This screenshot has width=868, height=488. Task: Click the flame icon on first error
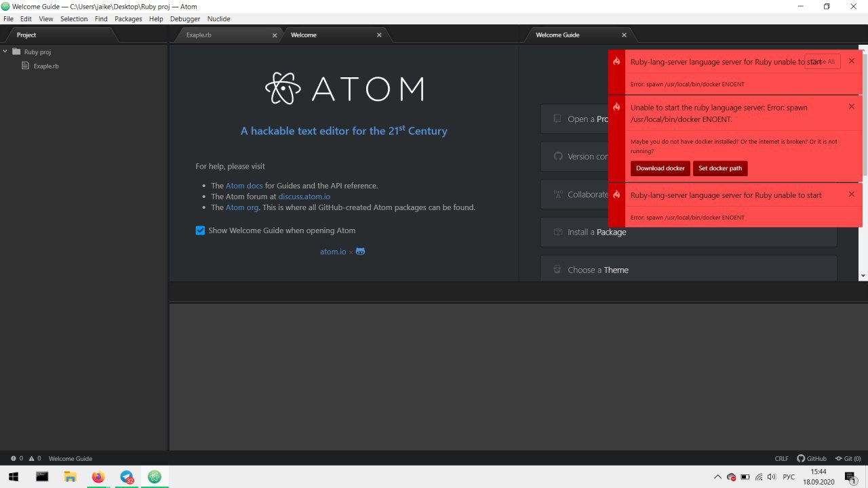pos(616,62)
